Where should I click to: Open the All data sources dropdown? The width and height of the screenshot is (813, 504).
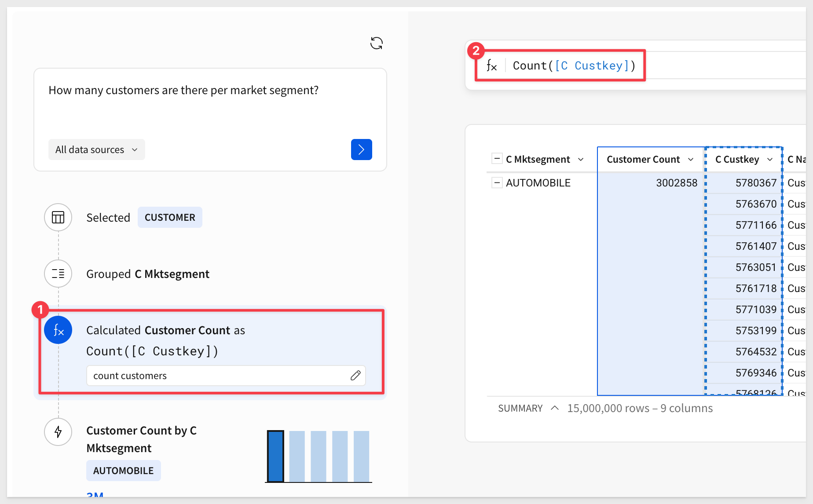[x=96, y=150]
